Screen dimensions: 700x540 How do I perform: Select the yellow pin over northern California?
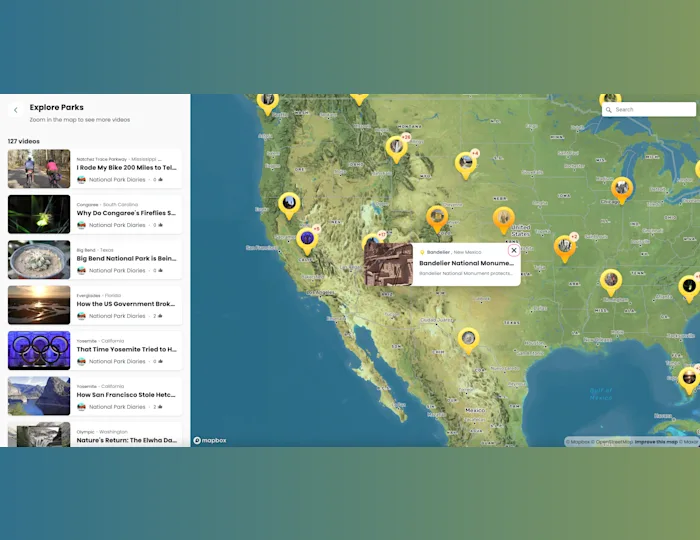[x=289, y=206]
